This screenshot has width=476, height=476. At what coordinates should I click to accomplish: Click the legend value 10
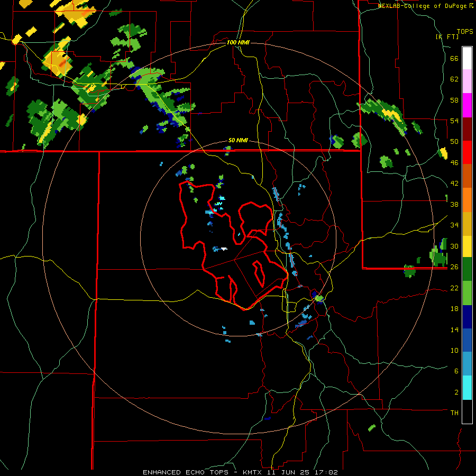(454, 350)
